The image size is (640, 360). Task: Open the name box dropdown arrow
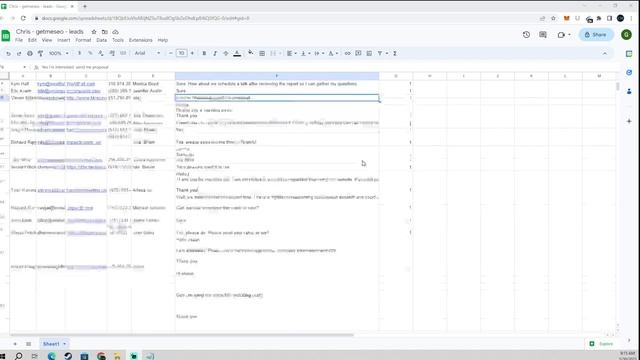(24, 67)
